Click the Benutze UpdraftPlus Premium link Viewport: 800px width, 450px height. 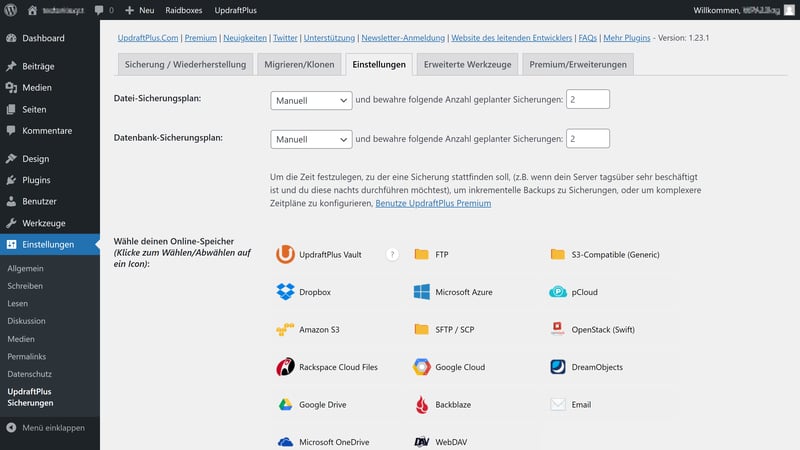point(433,203)
